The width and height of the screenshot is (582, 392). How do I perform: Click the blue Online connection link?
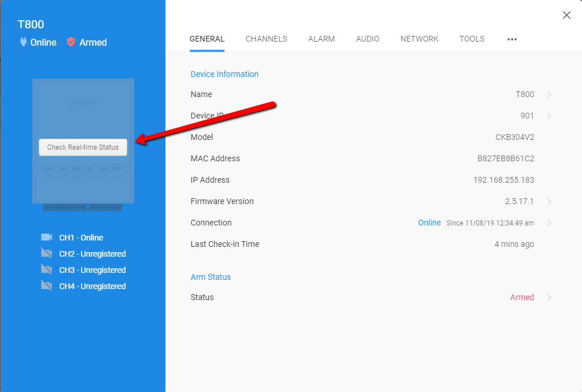point(429,223)
